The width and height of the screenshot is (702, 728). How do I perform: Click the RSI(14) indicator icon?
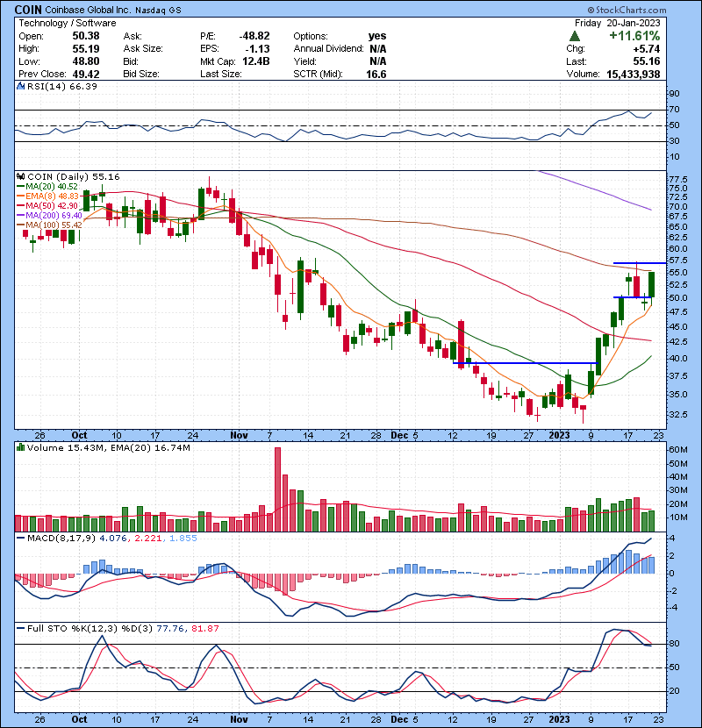pos(20,86)
